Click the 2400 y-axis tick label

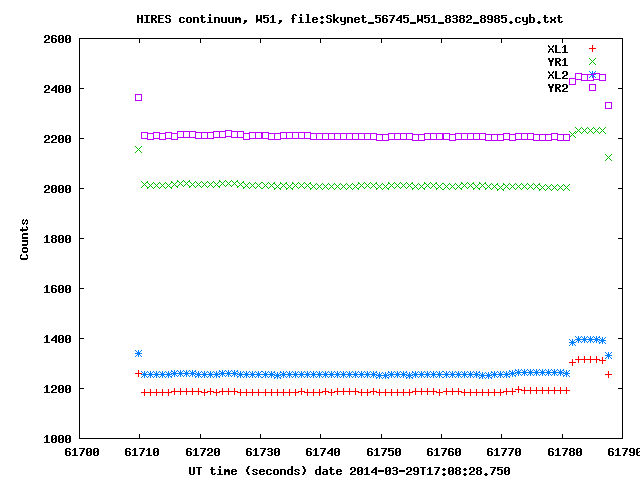(58, 89)
